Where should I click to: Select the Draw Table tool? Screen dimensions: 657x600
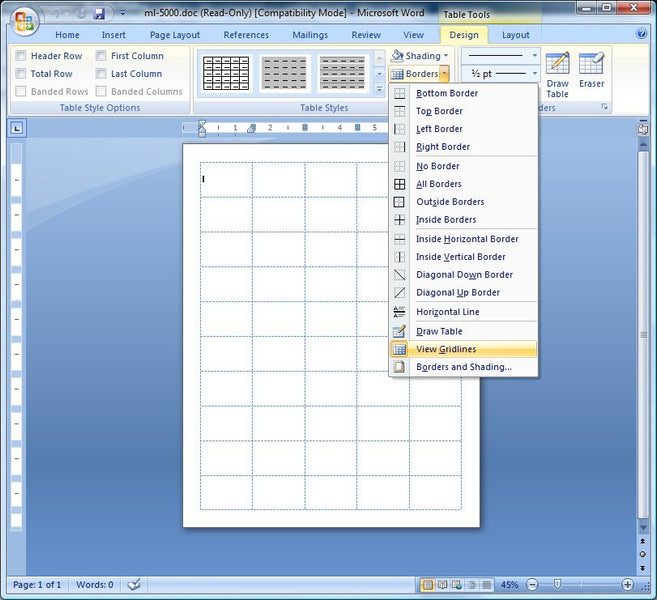557,75
